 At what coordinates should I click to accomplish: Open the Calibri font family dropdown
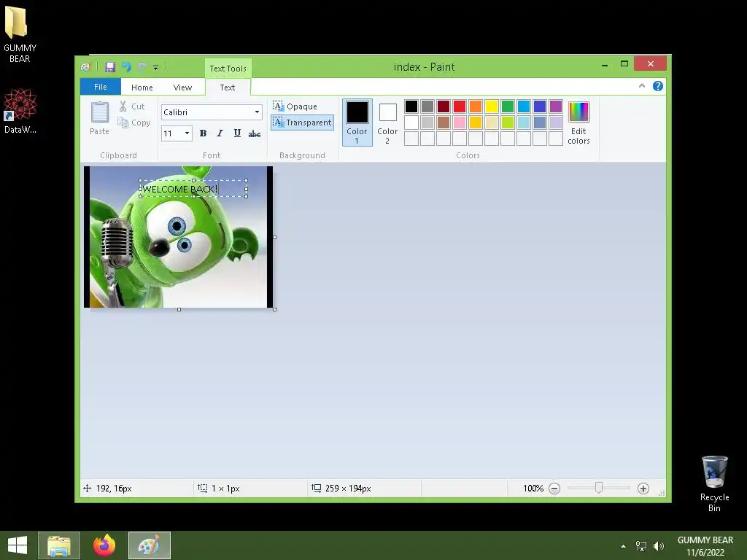[258, 112]
